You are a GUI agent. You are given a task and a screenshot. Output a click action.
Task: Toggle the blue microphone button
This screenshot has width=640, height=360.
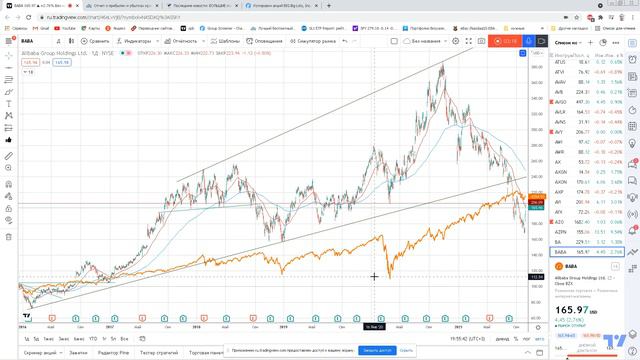click(x=529, y=41)
